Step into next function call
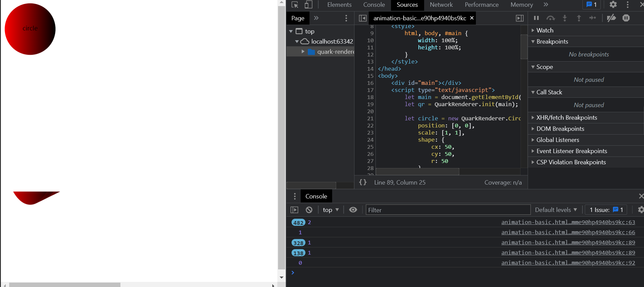The height and width of the screenshot is (287, 644). click(565, 18)
